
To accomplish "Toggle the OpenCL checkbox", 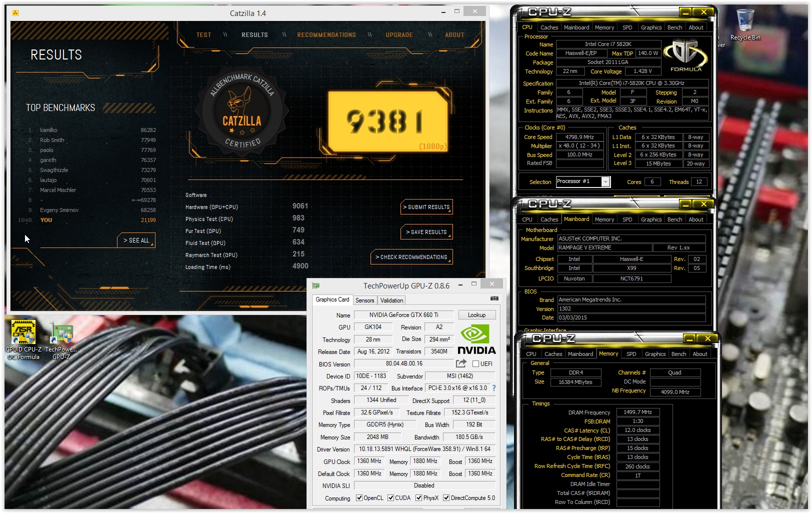I will point(359,498).
